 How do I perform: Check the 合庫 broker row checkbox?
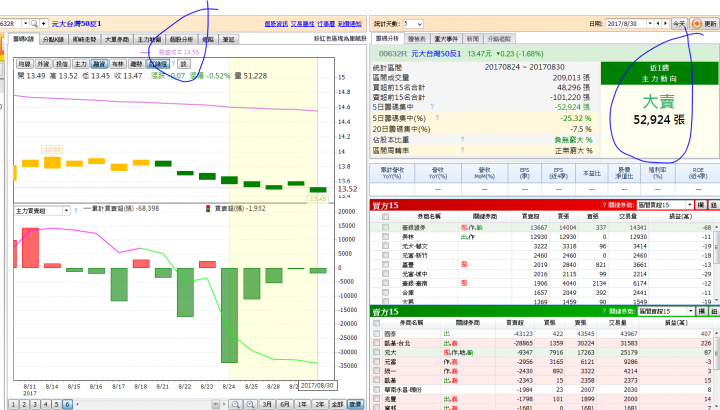(x=385, y=292)
